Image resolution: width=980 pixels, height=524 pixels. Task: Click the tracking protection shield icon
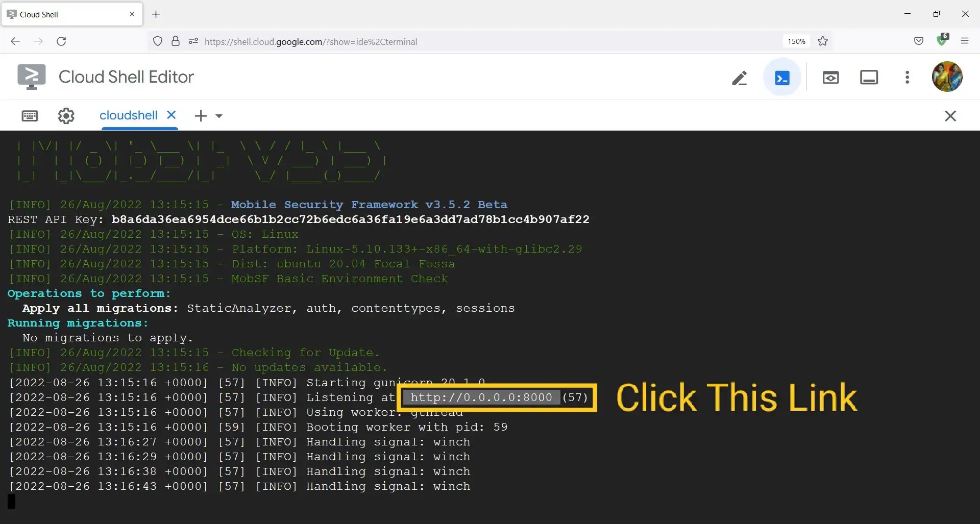(158, 41)
